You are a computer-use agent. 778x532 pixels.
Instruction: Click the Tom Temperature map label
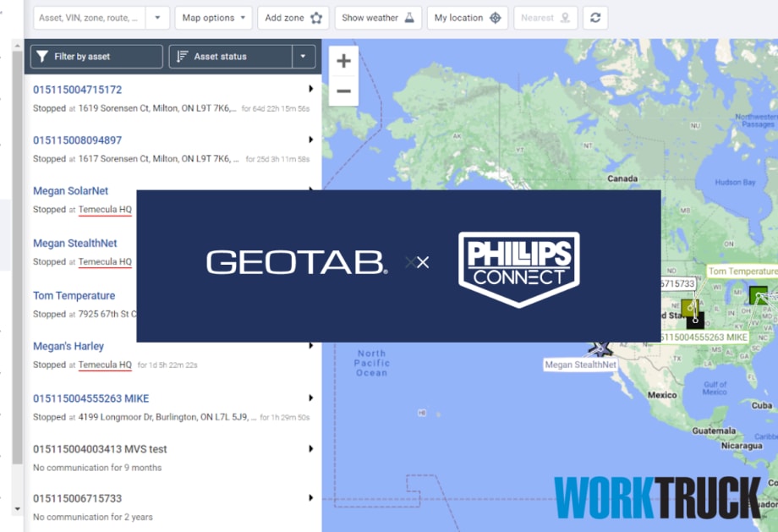pyautogui.click(x=742, y=271)
